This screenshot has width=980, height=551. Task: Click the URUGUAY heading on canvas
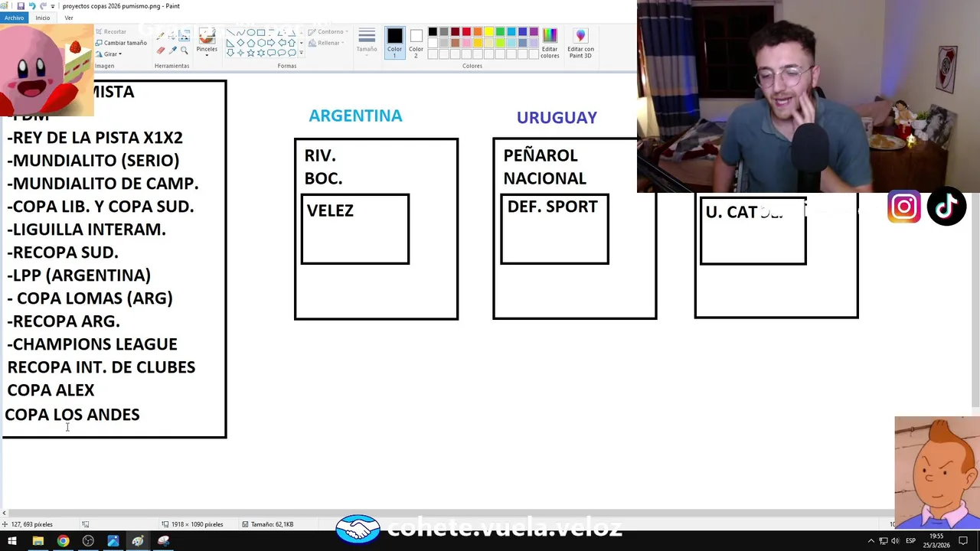point(557,117)
